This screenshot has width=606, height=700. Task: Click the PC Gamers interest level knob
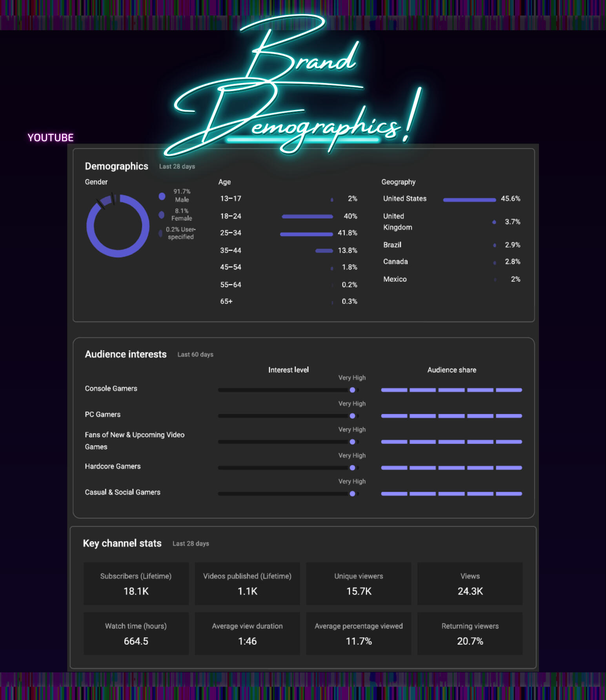coord(352,416)
